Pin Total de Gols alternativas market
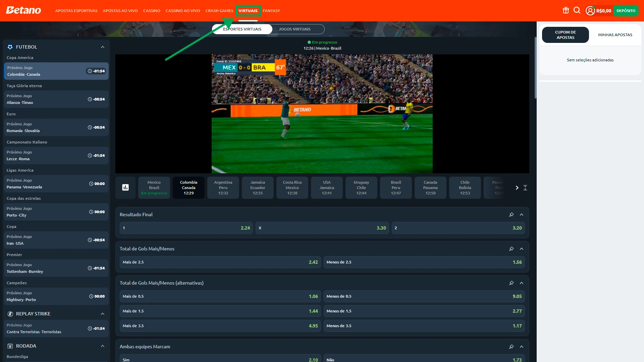Viewport: 644px width, 362px height. click(512, 283)
